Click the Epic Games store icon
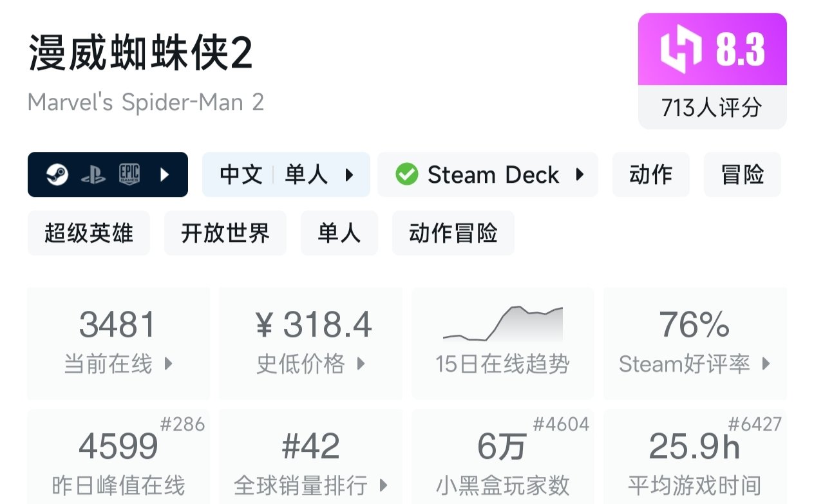This screenshot has width=814, height=504. [x=129, y=174]
